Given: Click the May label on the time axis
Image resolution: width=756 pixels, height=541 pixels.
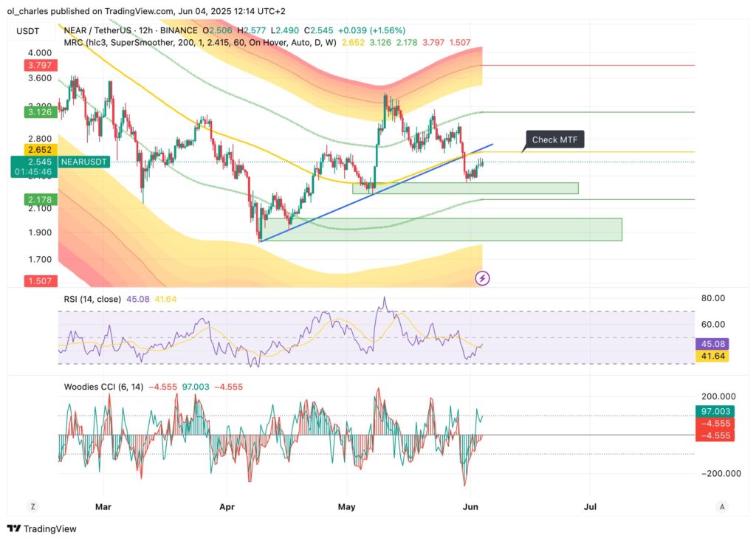Looking at the screenshot, I should click(x=346, y=507).
